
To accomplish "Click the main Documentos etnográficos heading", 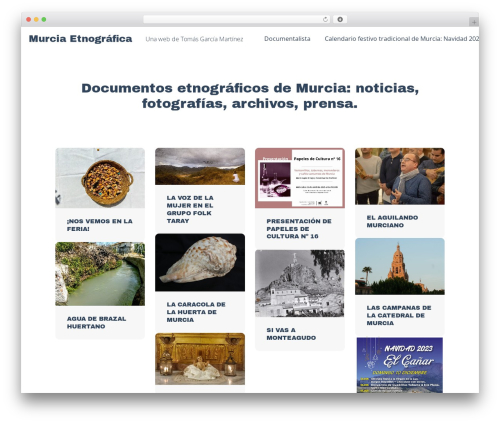I will point(250,96).
